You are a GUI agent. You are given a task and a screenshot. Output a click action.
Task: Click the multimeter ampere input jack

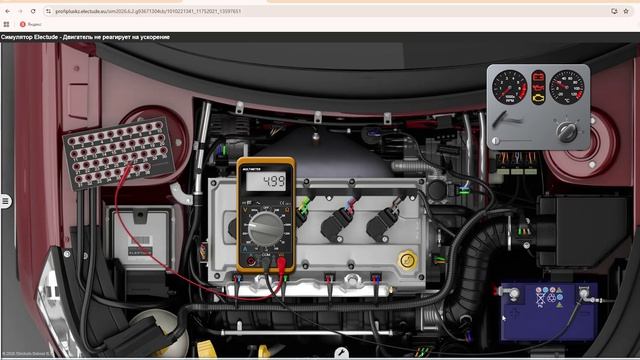[251, 260]
